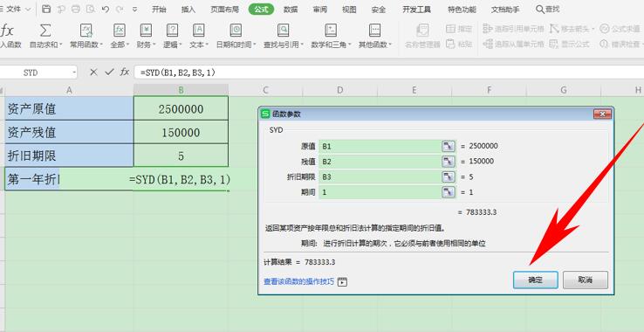The width and height of the screenshot is (644, 332).
Task: Click the Insert Function fx ribbon icon
Action: click(7, 31)
